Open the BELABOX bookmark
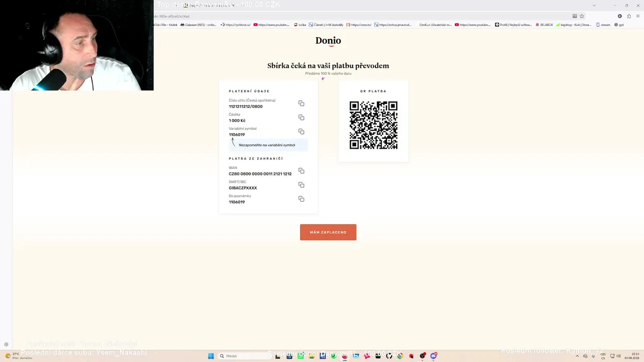 click(544, 25)
